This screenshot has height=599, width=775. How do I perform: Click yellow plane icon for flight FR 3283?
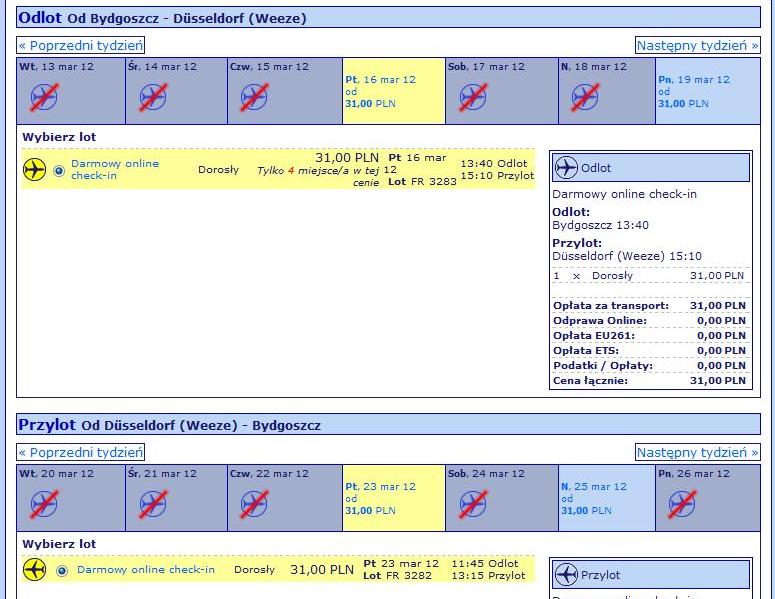(x=35, y=170)
